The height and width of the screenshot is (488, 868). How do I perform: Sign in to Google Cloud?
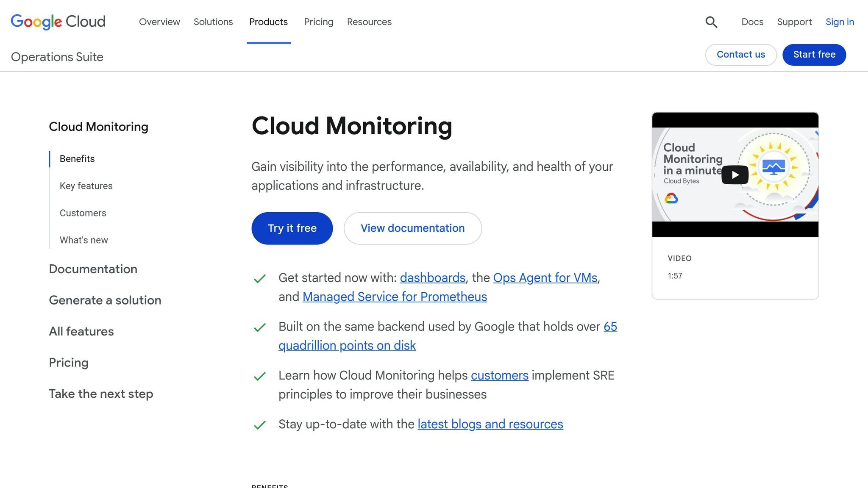coord(840,22)
